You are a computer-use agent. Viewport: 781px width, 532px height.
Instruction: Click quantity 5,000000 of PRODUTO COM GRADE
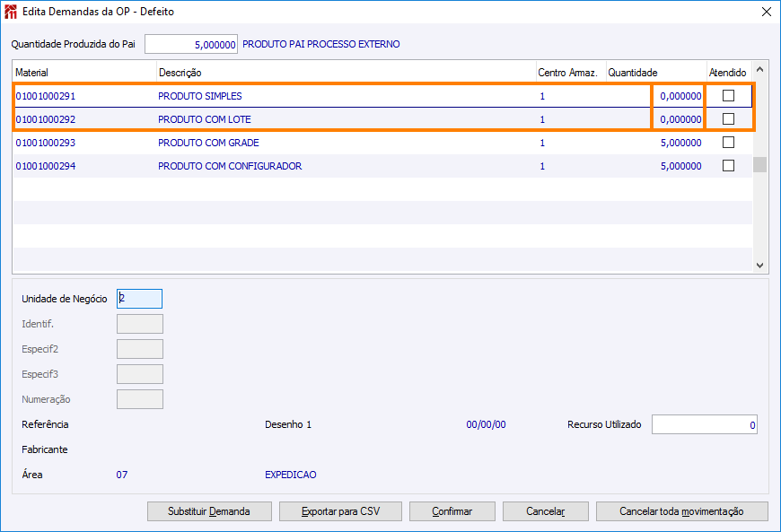click(x=680, y=143)
